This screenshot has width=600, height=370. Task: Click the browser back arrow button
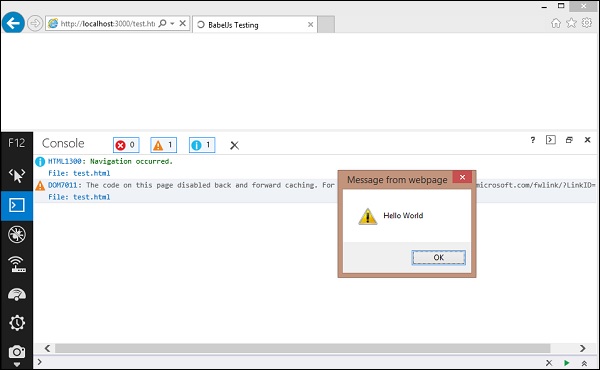pyautogui.click(x=13, y=23)
